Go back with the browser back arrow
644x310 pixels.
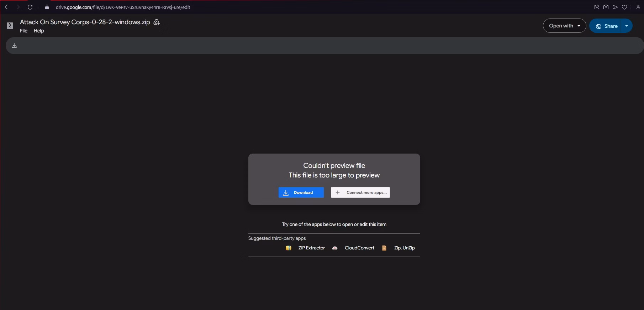[6, 7]
